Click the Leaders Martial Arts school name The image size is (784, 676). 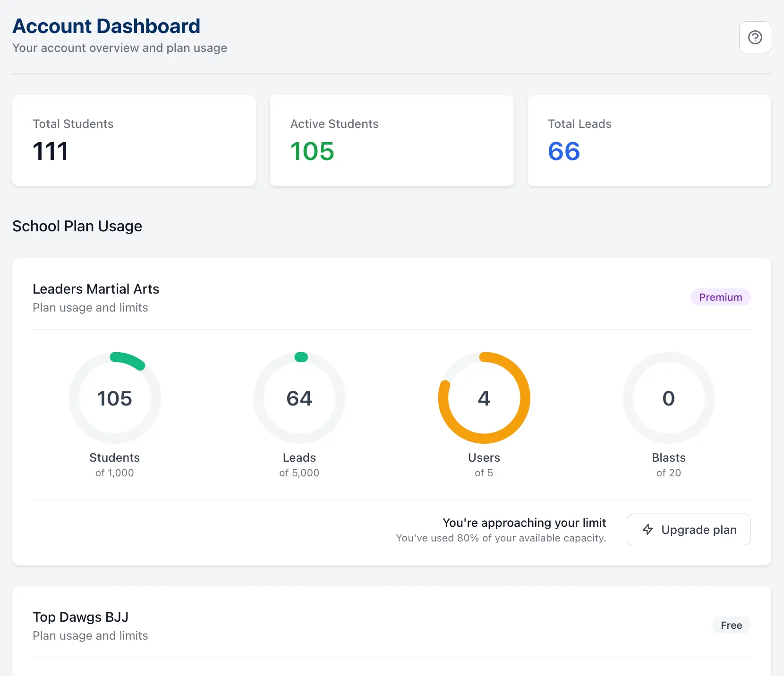coord(96,289)
